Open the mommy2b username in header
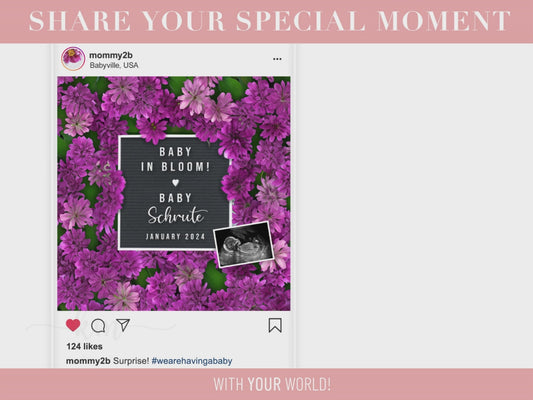 (x=111, y=55)
